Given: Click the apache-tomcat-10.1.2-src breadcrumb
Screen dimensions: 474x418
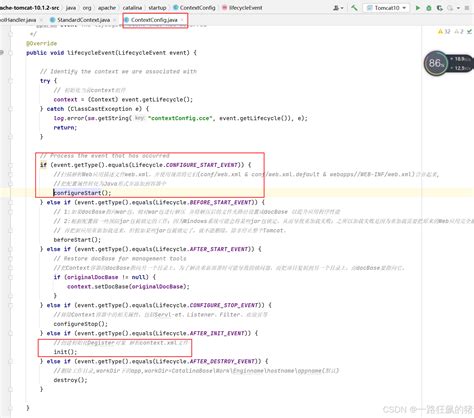Looking at the screenshot, I should click(x=29, y=7).
